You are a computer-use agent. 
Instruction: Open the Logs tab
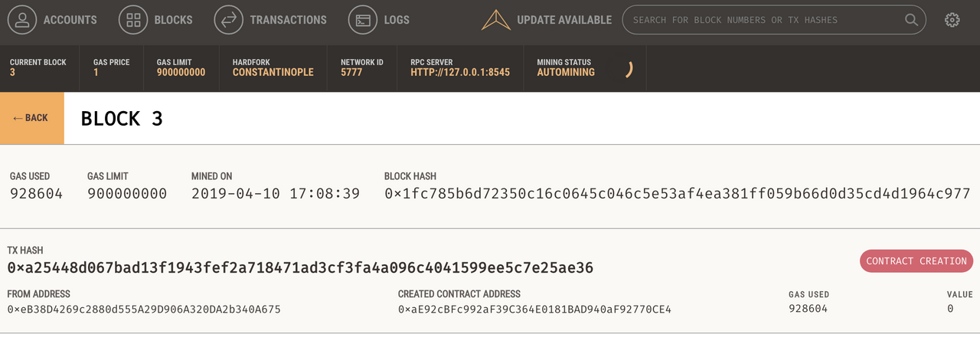pyautogui.click(x=397, y=20)
